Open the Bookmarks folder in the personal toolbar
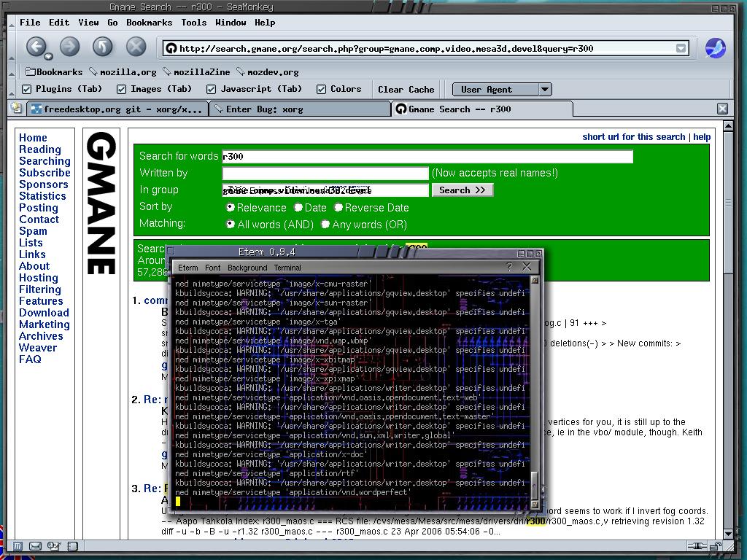 click(54, 72)
